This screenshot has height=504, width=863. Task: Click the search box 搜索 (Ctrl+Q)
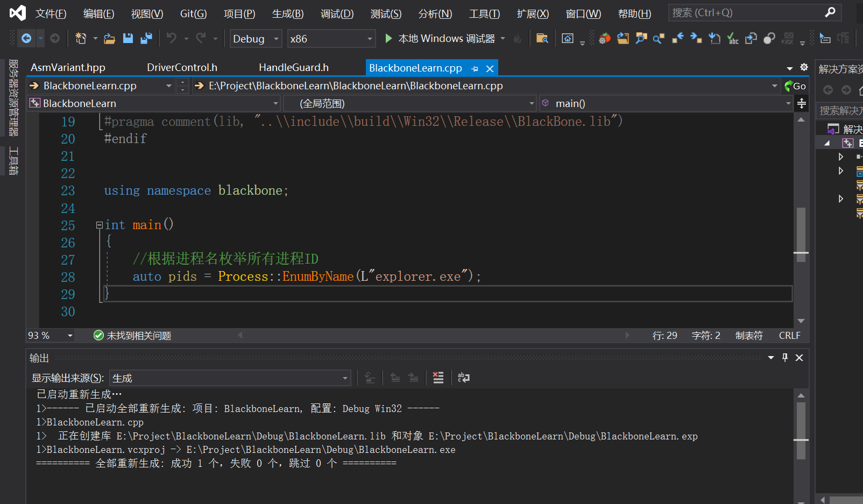(754, 12)
